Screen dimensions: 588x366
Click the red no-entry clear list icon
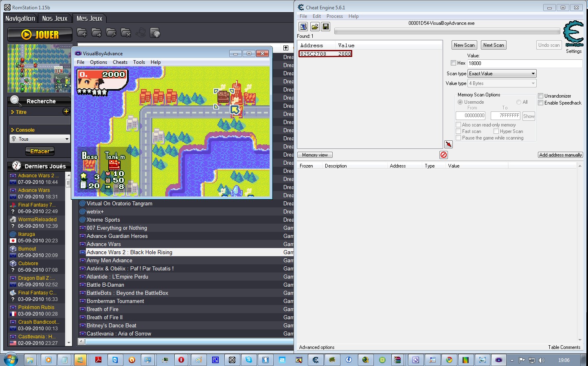point(444,155)
